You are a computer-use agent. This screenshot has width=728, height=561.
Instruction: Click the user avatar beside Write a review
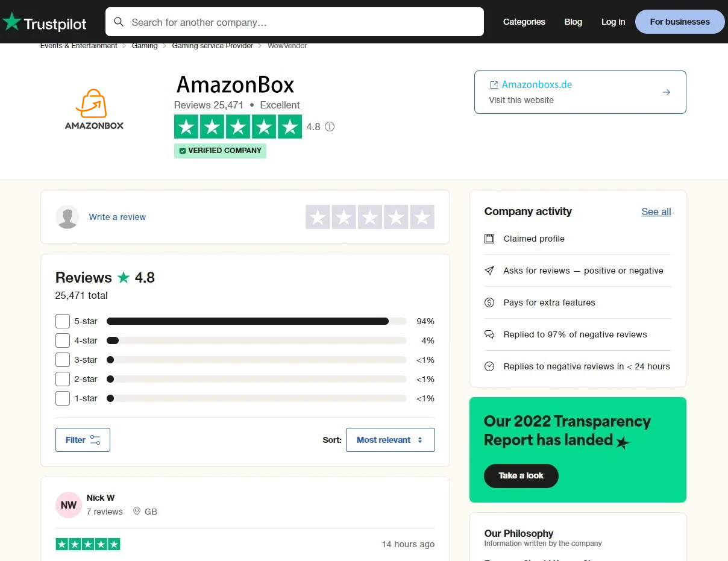[x=67, y=217]
